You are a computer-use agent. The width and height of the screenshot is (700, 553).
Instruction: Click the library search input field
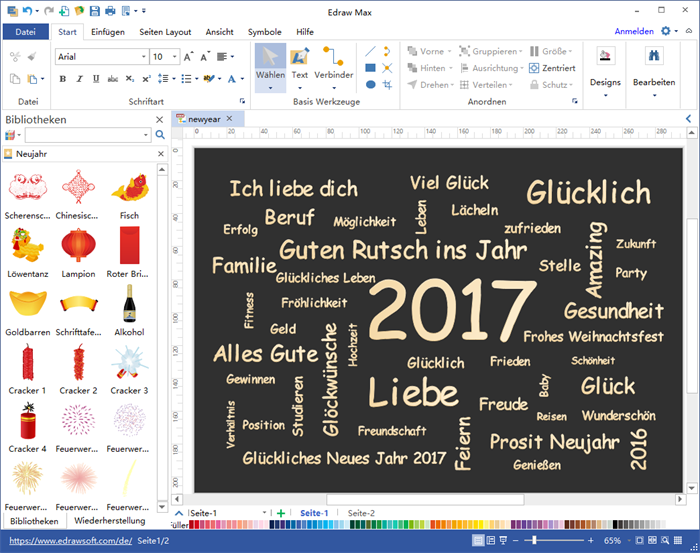(84, 135)
